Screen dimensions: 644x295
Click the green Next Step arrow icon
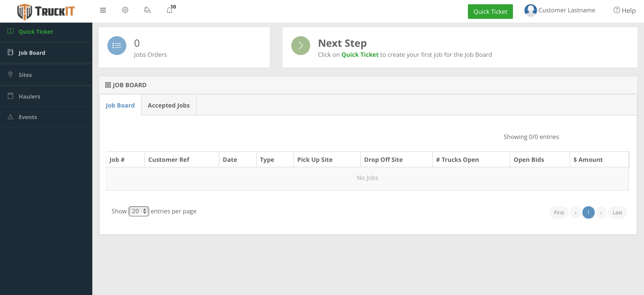tap(301, 46)
